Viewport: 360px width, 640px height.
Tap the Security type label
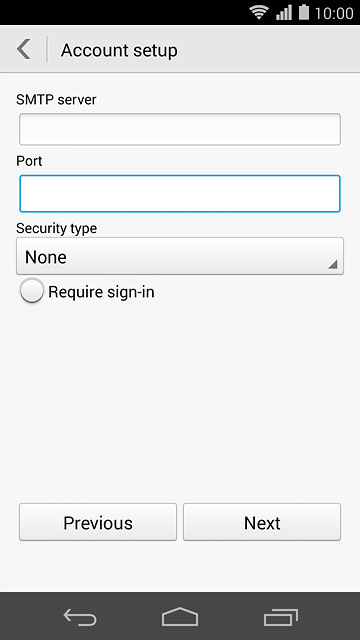[57, 229]
